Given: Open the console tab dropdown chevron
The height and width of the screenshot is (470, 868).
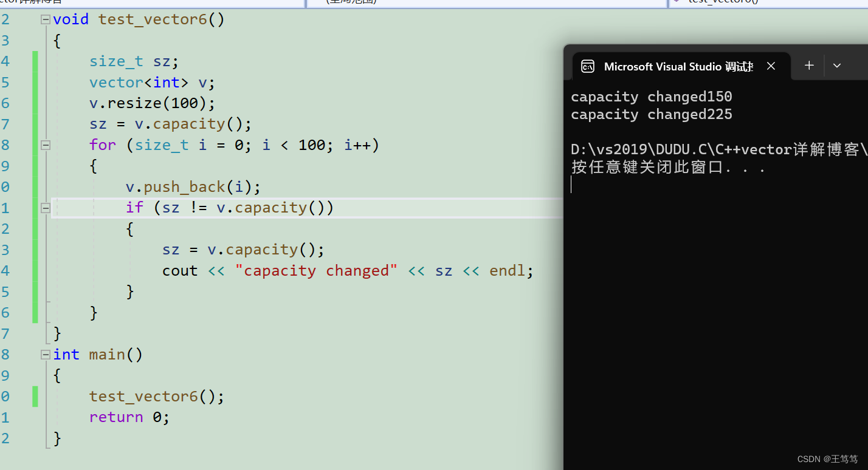Looking at the screenshot, I should coord(837,66).
